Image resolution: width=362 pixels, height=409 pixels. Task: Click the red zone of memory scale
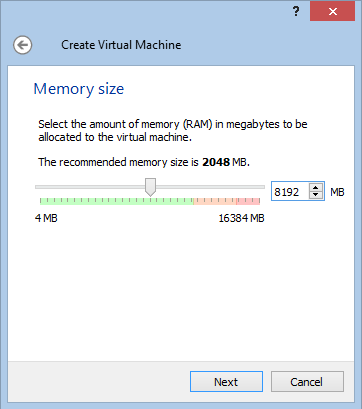click(x=248, y=201)
